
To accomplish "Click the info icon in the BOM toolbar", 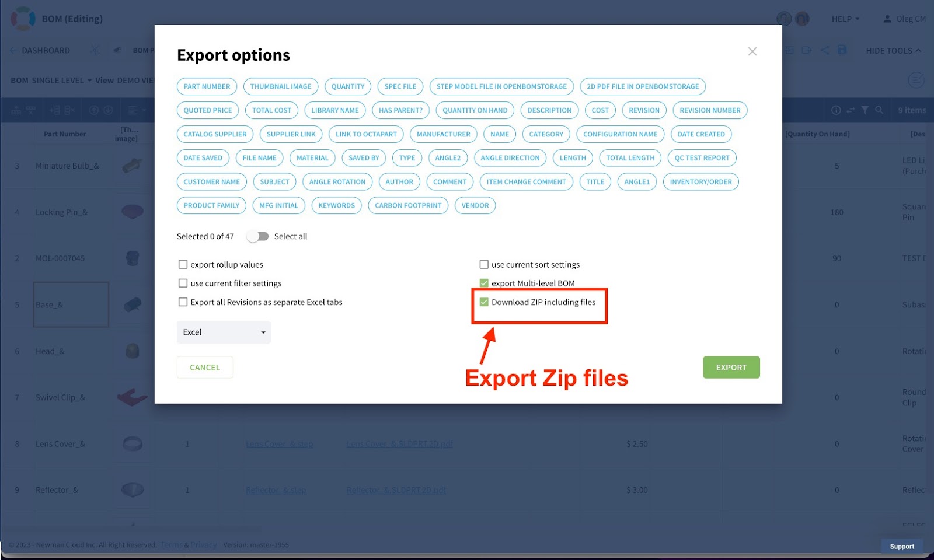I will pyautogui.click(x=835, y=110).
